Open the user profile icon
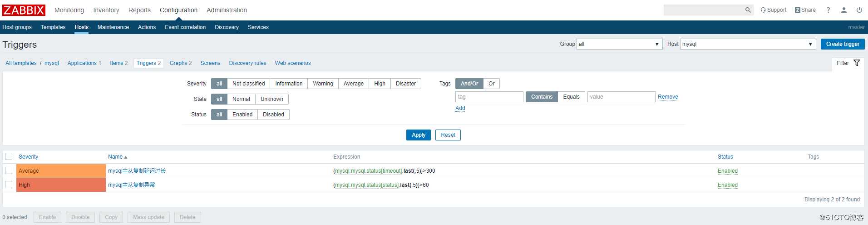This screenshot has height=225, width=868. [x=843, y=10]
